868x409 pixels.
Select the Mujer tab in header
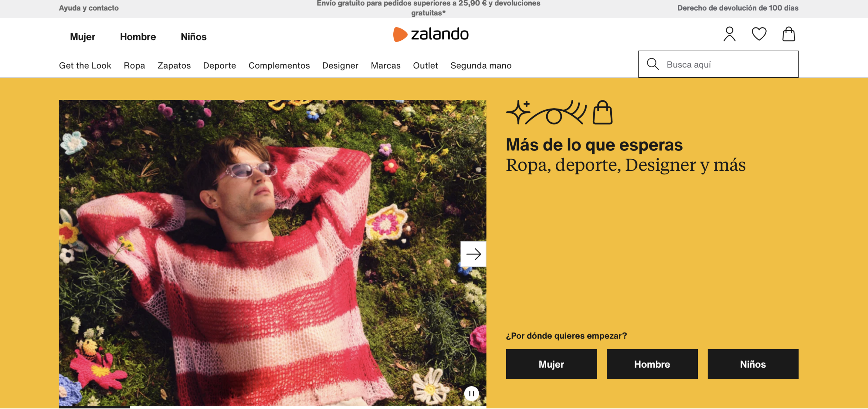click(x=82, y=37)
